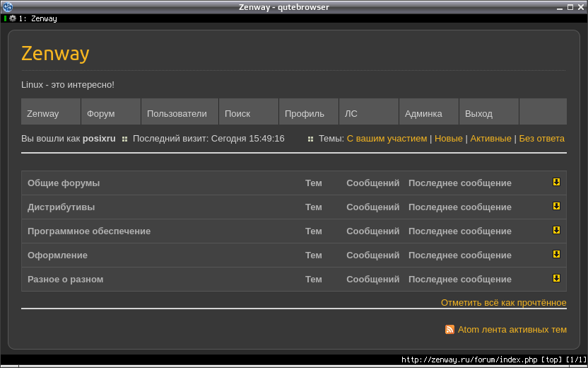Click 'Отметить всё как прочтённое' link

504,303
